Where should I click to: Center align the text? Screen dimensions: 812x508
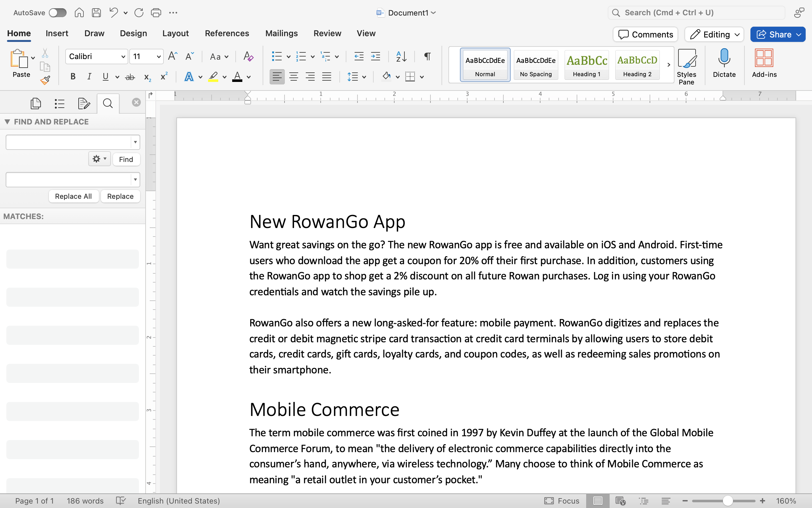point(294,77)
